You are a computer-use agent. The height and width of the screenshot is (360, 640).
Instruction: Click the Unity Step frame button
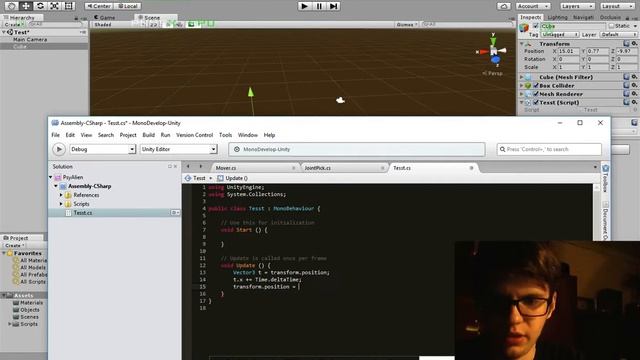[x=333, y=6]
